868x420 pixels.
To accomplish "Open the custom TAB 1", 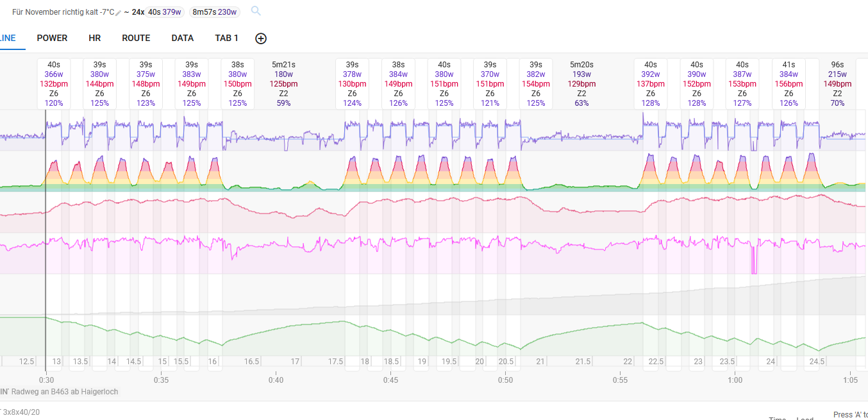I will click(x=226, y=38).
